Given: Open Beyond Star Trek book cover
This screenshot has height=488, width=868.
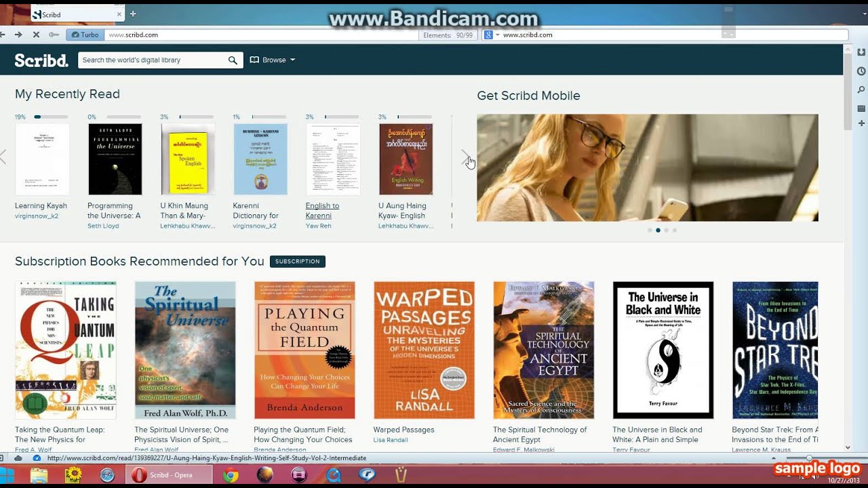Looking at the screenshot, I should point(775,350).
